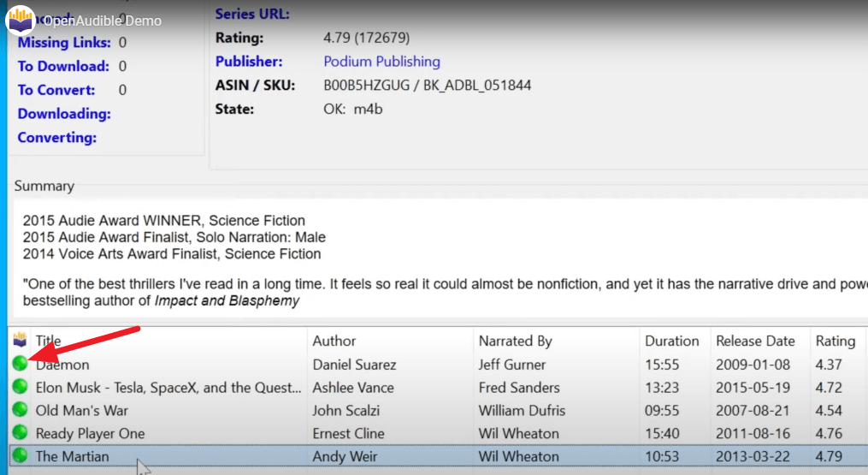Click the green status icon beside Old Man's War
The width and height of the screenshot is (868, 475).
(20, 409)
